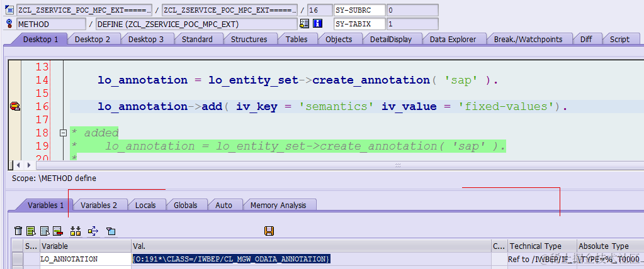The width and height of the screenshot is (644, 269).
Task: Click the gear icon beside METHOD field
Action: [9, 24]
